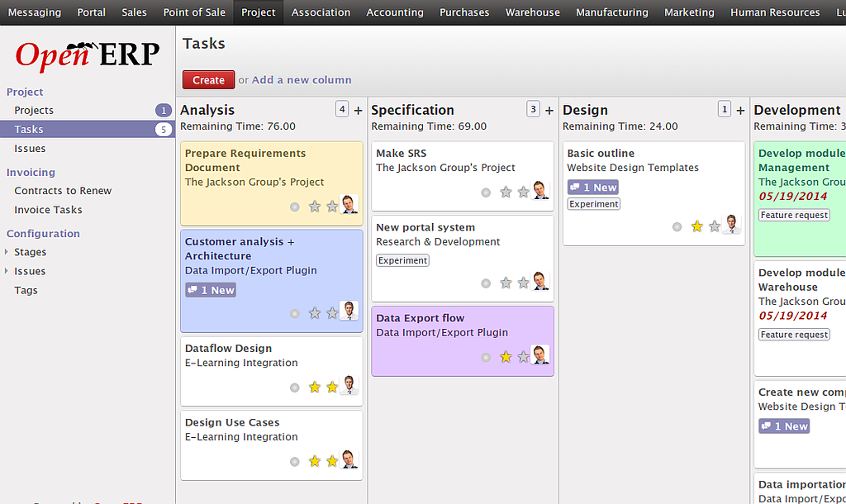Toggle gold star on Data Export flow
The height and width of the screenshot is (504, 846).
pos(506,357)
